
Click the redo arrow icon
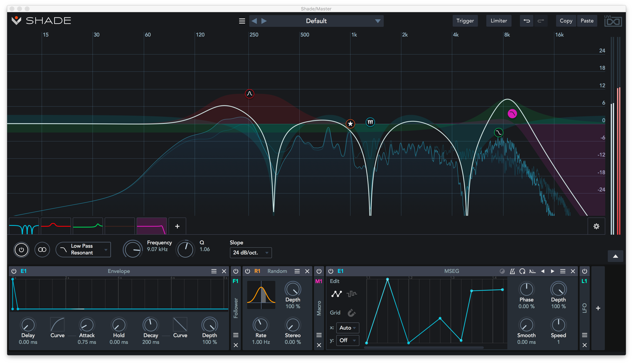click(x=541, y=21)
